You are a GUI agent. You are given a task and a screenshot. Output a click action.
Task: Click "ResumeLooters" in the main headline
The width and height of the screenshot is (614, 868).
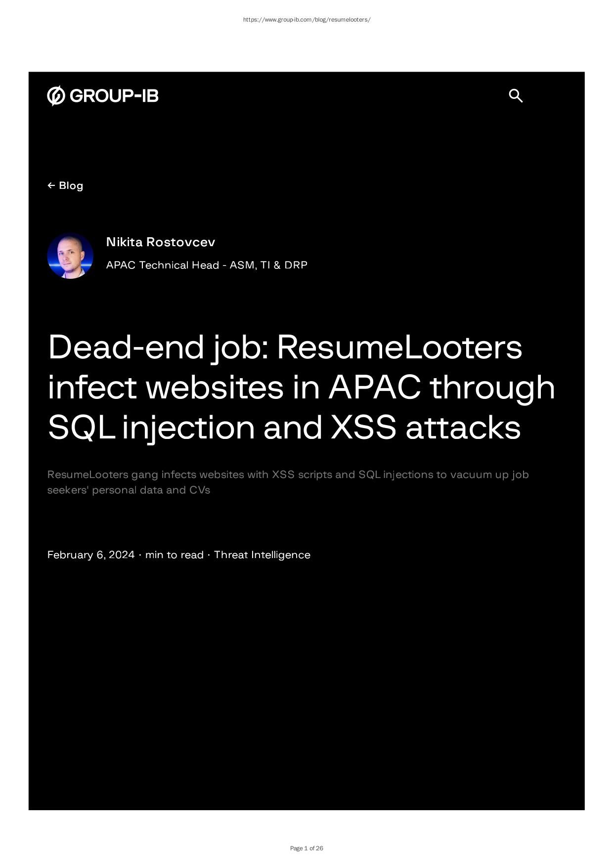[x=399, y=347]
